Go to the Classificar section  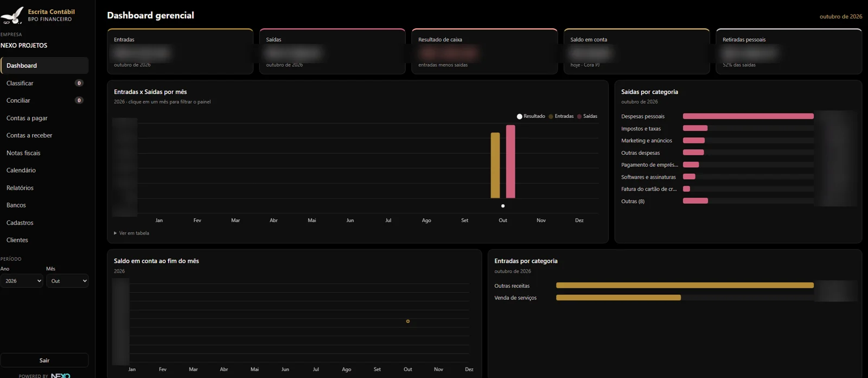pyautogui.click(x=44, y=83)
